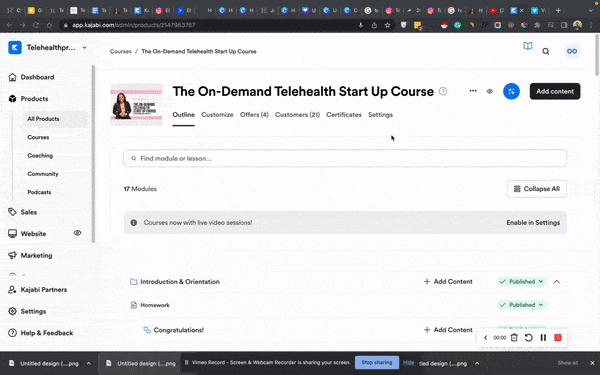The width and height of the screenshot is (600, 375).
Task: Click the Find module or lesson field
Action: [345, 158]
